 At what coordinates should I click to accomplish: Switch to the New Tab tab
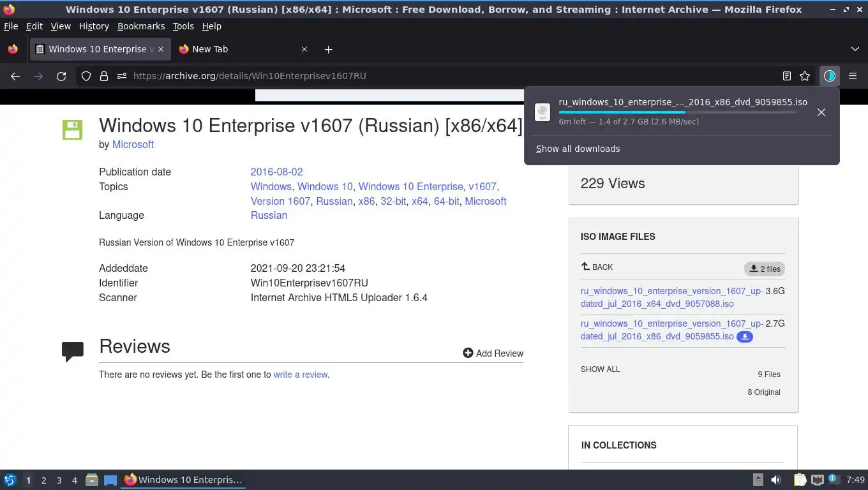(x=243, y=49)
